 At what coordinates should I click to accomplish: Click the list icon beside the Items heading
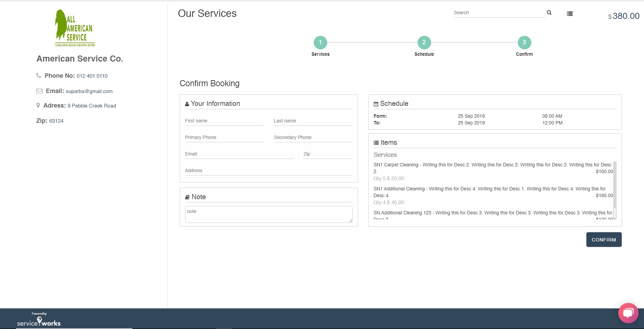pos(376,142)
